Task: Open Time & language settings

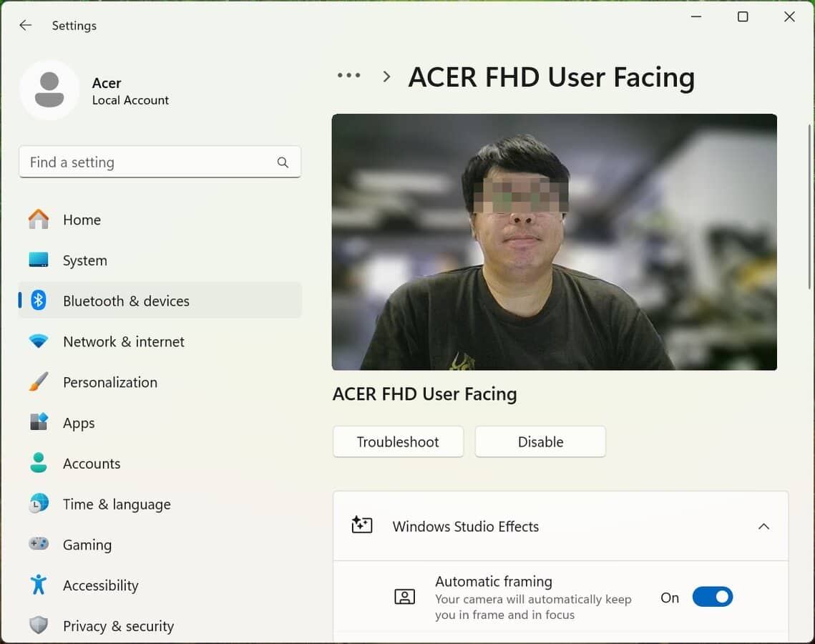Action: coord(117,504)
